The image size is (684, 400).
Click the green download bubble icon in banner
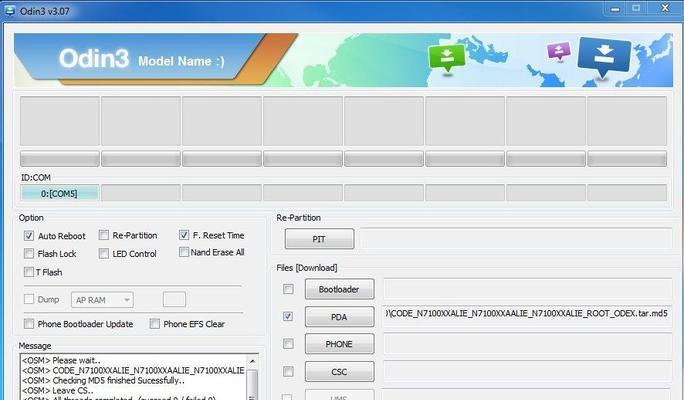[447, 58]
